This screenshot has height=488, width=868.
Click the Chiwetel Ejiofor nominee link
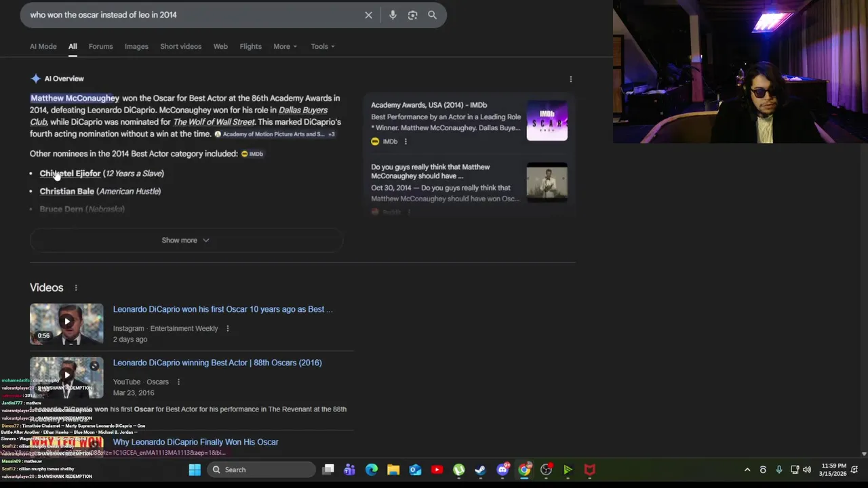click(70, 174)
